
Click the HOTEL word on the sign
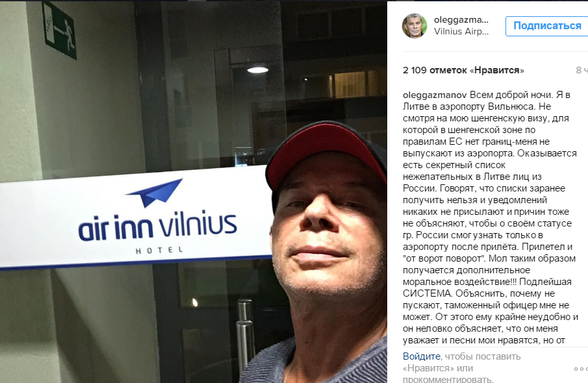click(x=159, y=250)
